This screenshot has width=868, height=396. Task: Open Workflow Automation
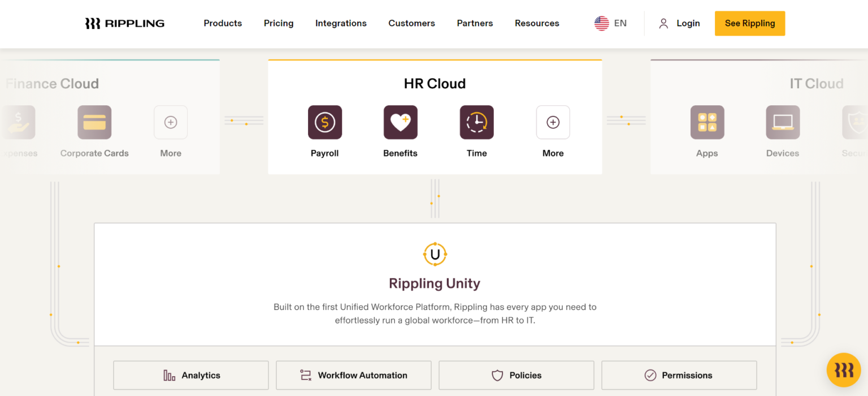coord(353,375)
